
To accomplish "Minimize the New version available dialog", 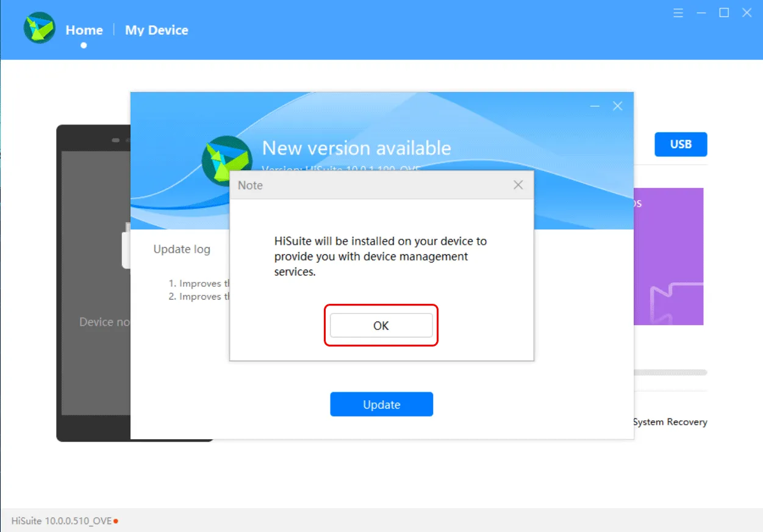I will 595,106.
